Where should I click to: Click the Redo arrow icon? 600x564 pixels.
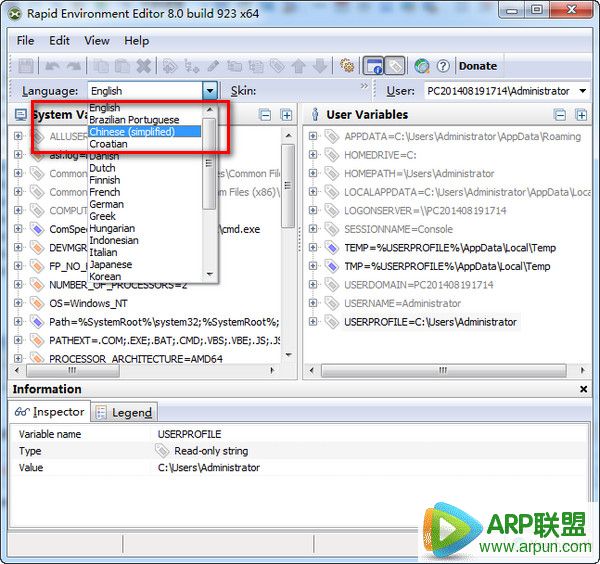pos(73,66)
